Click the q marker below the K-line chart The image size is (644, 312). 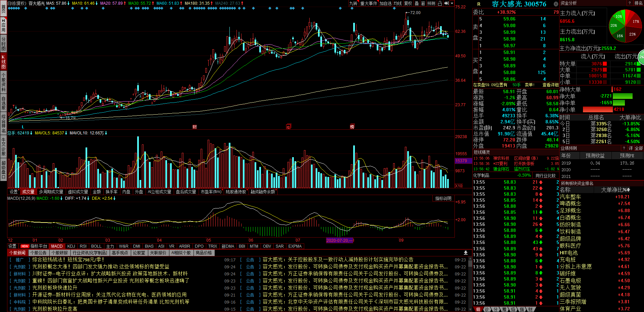pyautogui.click(x=288, y=127)
